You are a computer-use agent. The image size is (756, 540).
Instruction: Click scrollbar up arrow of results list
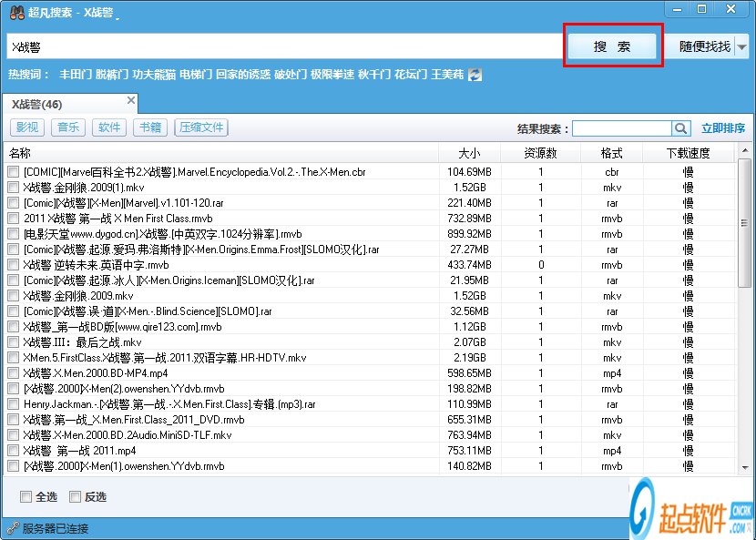click(x=745, y=151)
